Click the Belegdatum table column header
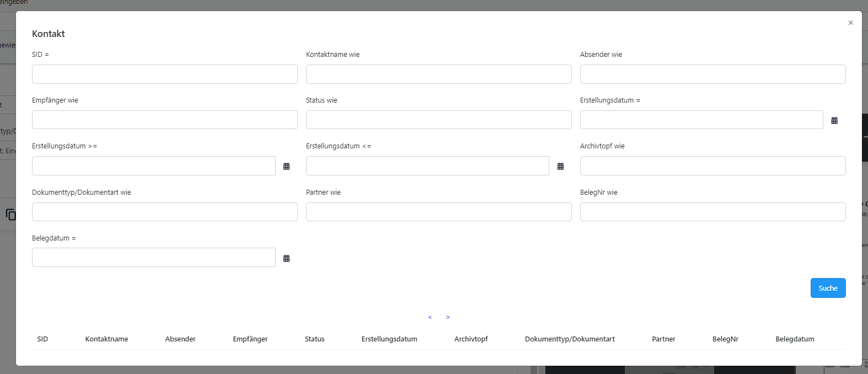The image size is (868, 374). 795,339
